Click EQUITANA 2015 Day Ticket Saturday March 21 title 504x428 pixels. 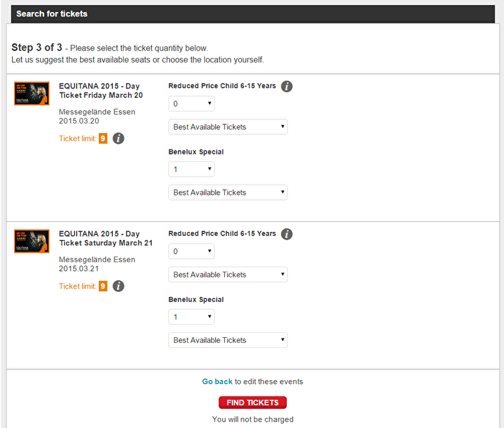(106, 238)
